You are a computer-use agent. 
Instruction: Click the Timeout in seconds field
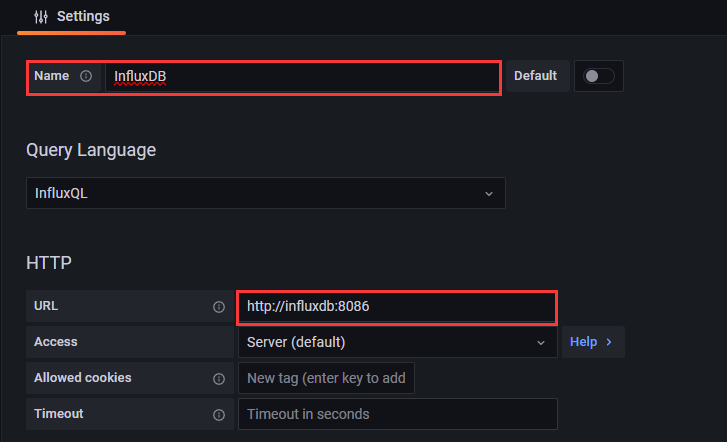point(396,414)
